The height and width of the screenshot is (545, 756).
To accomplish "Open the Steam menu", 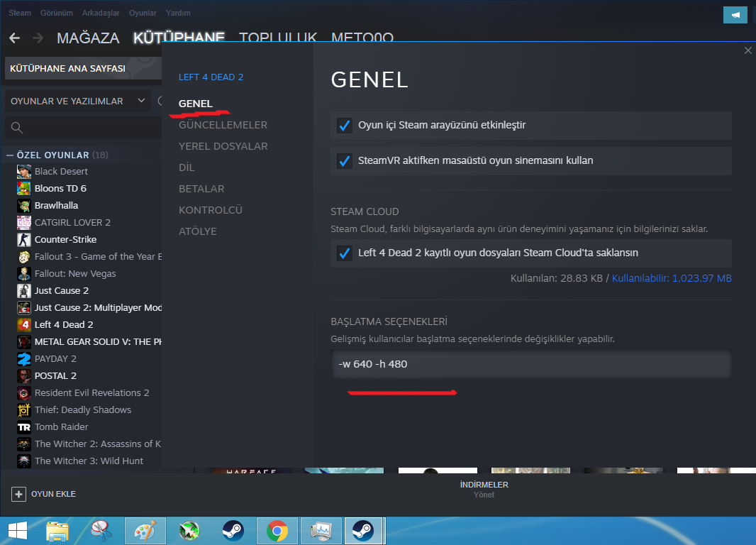I will pyautogui.click(x=20, y=13).
